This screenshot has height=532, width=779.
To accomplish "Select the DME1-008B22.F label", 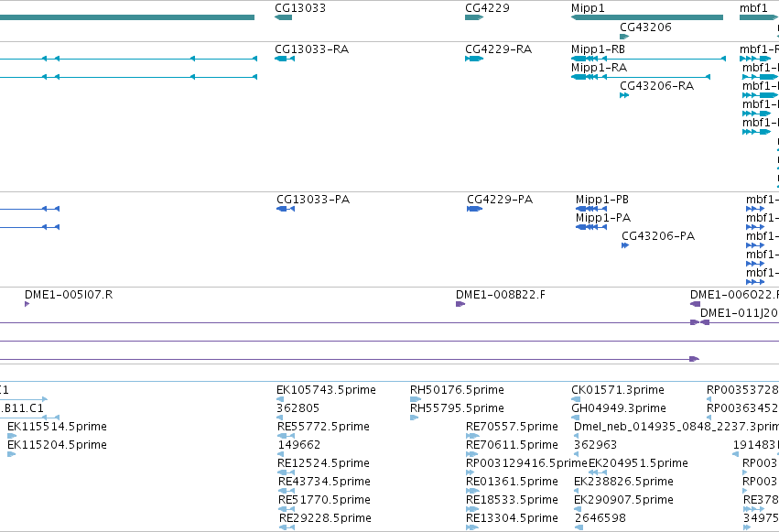I will [501, 295].
